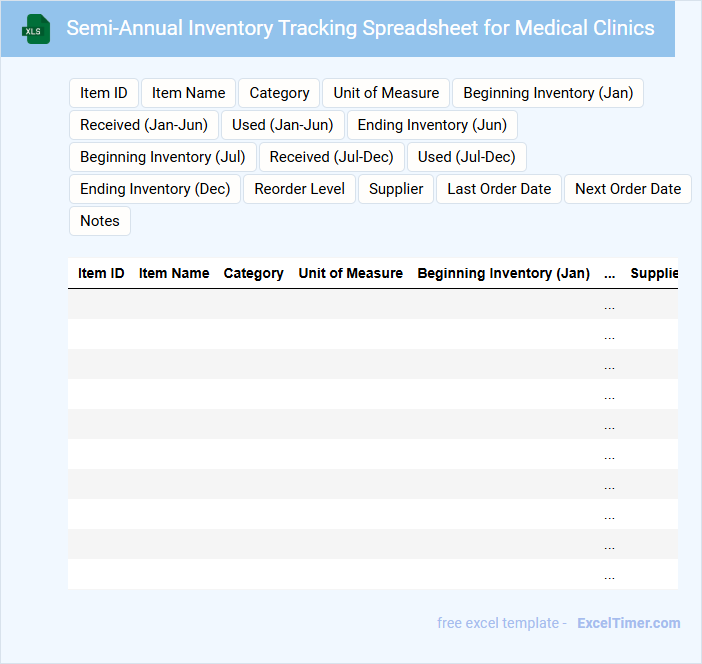This screenshot has height=664, width=702.
Task: Choose the Unit of Measure tag
Action: coord(386,93)
